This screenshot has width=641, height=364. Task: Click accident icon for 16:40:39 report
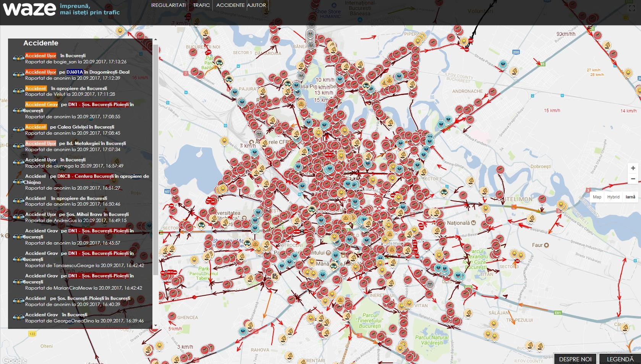pos(18,301)
